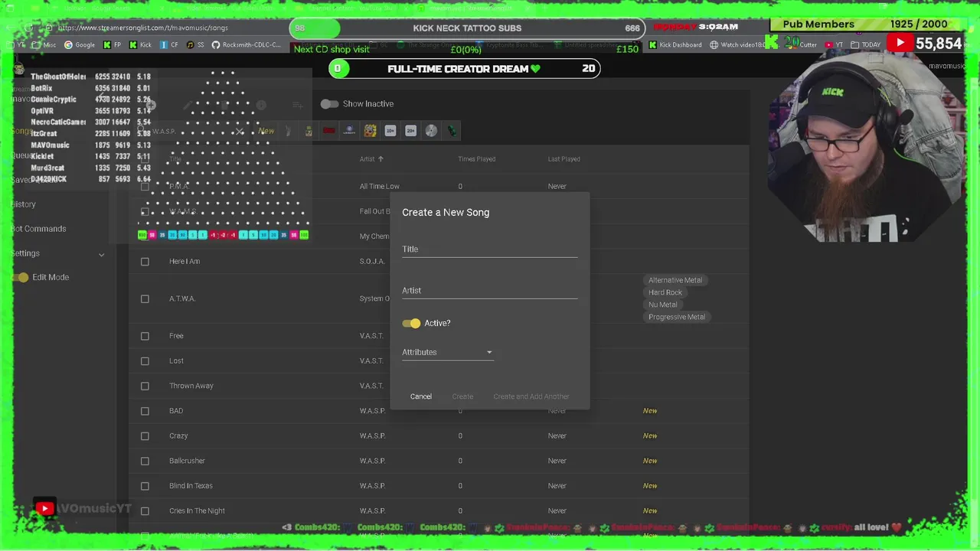Check the box for Blind In Texas
Screen dimensions: 980x551
pos(145,486)
